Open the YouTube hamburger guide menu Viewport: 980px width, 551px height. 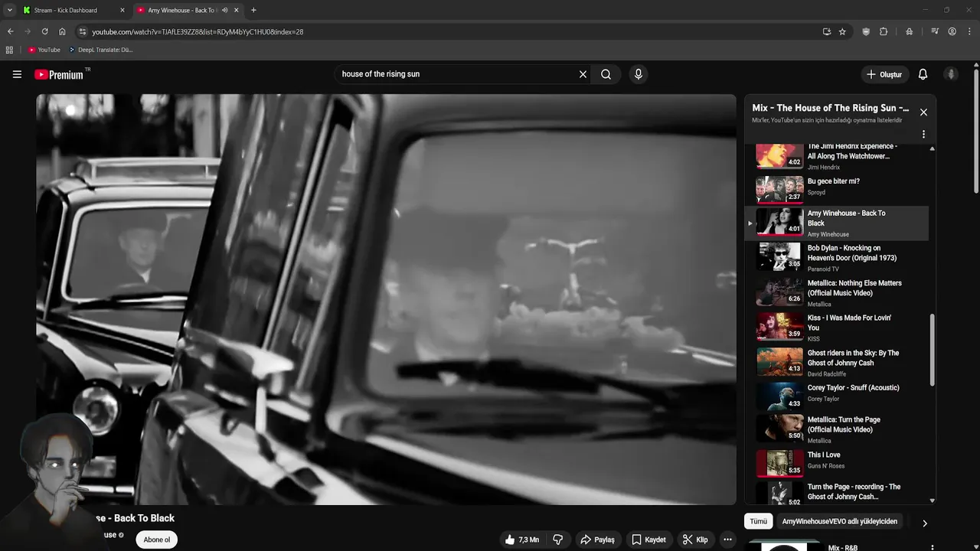(17, 74)
